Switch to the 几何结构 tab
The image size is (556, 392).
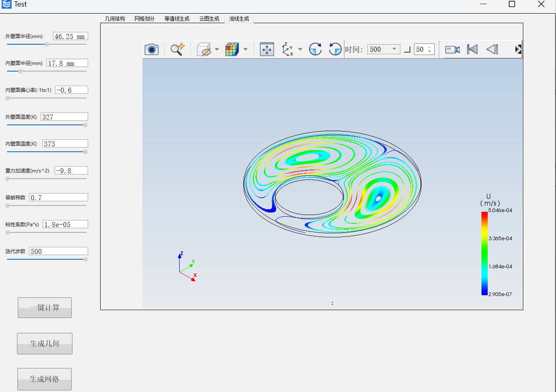tap(115, 19)
